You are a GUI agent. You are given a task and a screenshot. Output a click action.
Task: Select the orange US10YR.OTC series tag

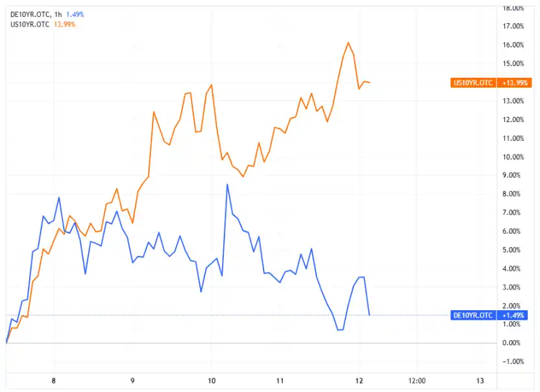click(x=472, y=82)
